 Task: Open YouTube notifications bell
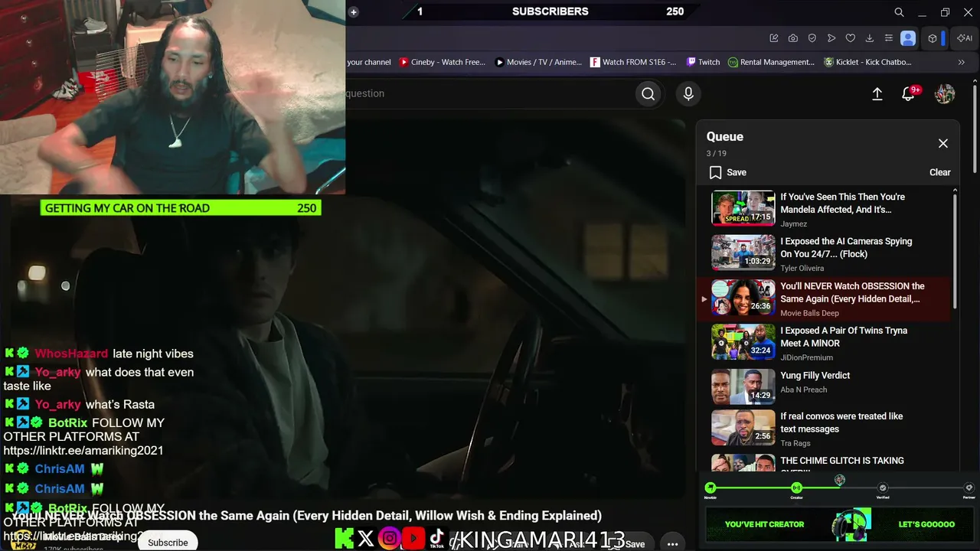click(909, 93)
